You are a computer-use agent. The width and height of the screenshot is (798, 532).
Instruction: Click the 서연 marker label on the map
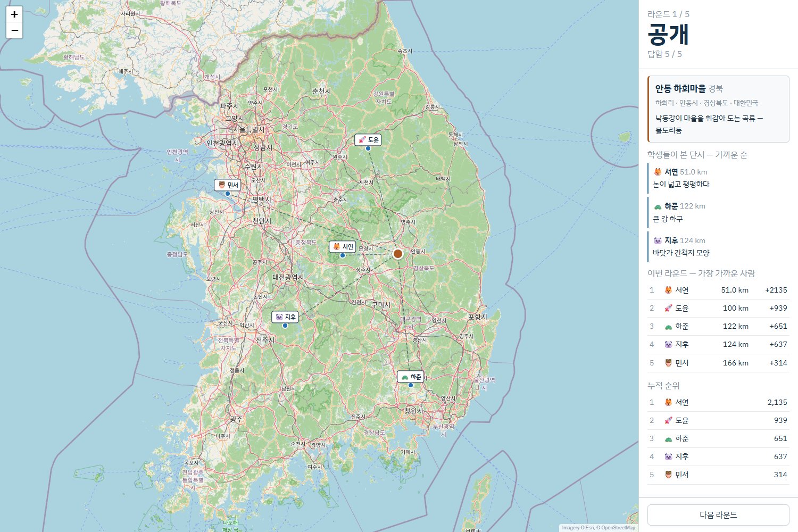tap(343, 247)
